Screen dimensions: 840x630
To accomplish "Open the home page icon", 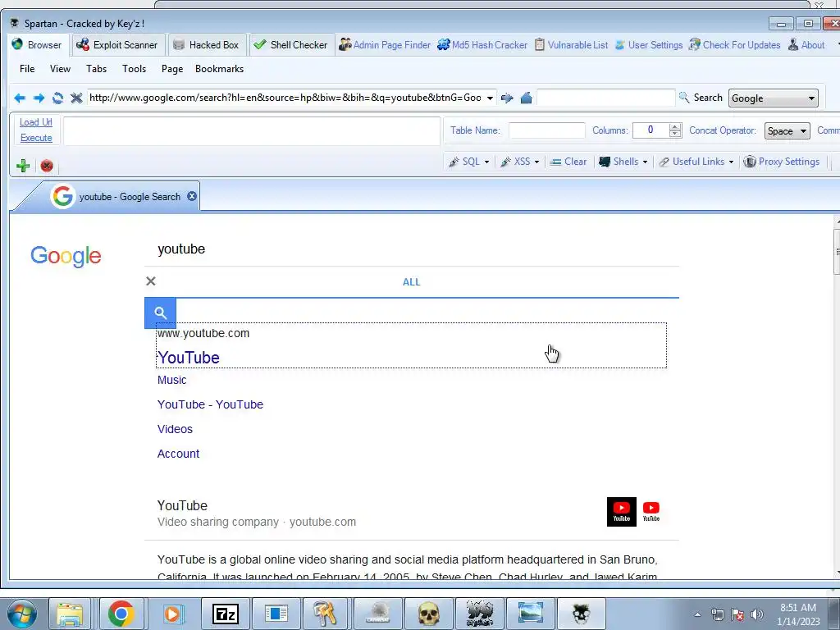I will point(526,98).
